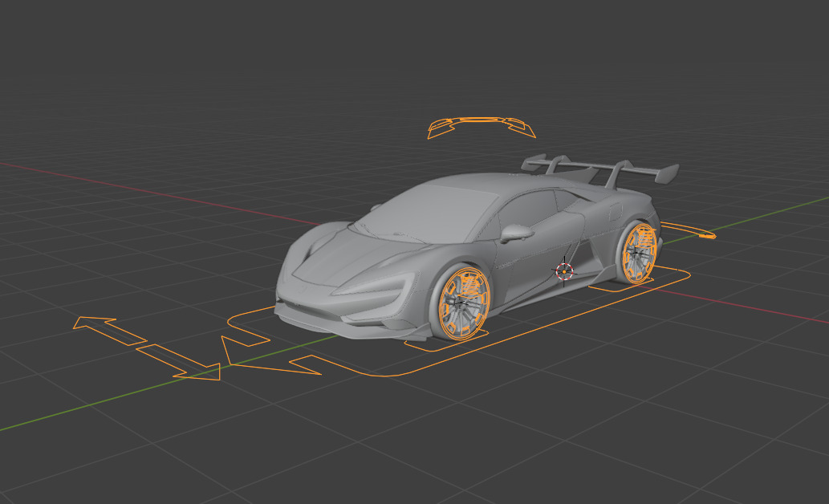Image resolution: width=829 pixels, height=504 pixels.
Task: Select the double-headed arrow rig controller
Action: [146, 348]
